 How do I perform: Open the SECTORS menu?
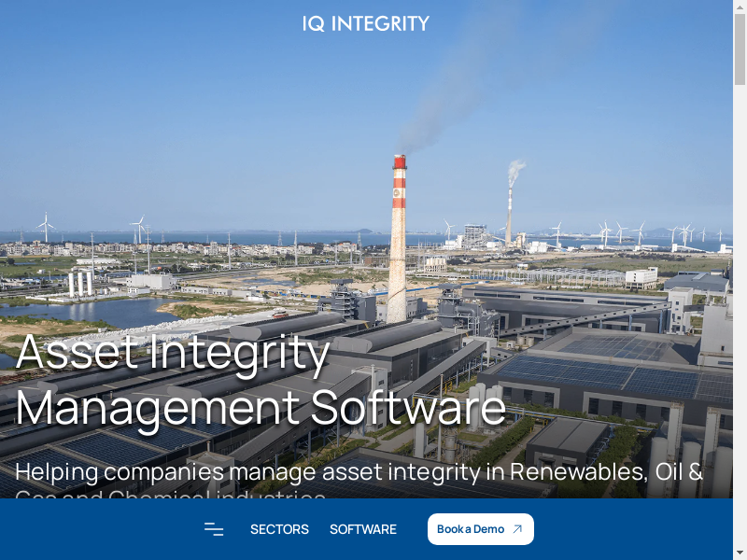click(x=279, y=529)
